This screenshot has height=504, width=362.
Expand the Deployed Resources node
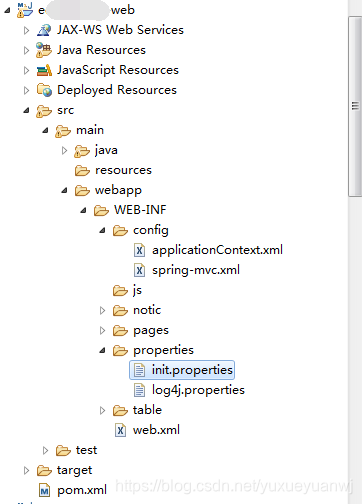pyautogui.click(x=26, y=90)
